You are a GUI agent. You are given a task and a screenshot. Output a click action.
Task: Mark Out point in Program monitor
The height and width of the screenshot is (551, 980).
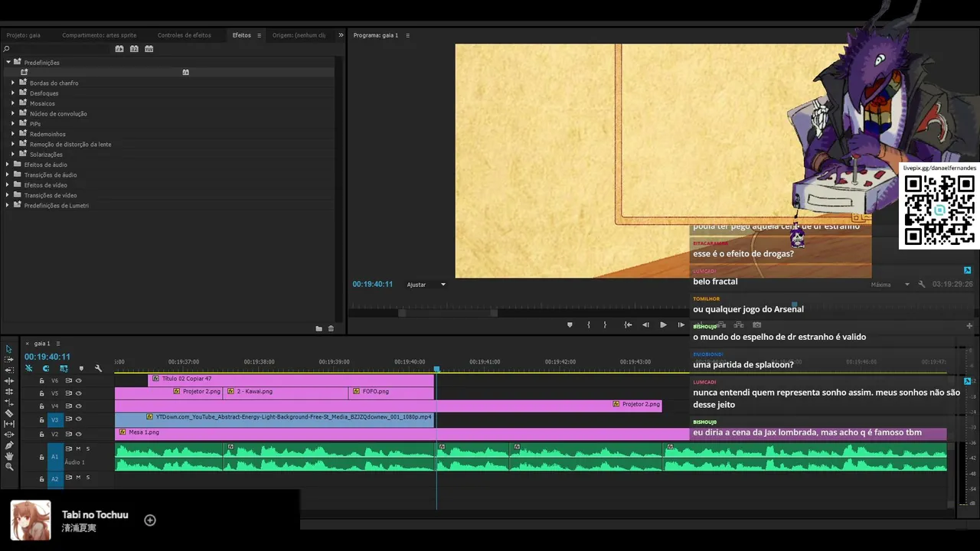coord(605,324)
